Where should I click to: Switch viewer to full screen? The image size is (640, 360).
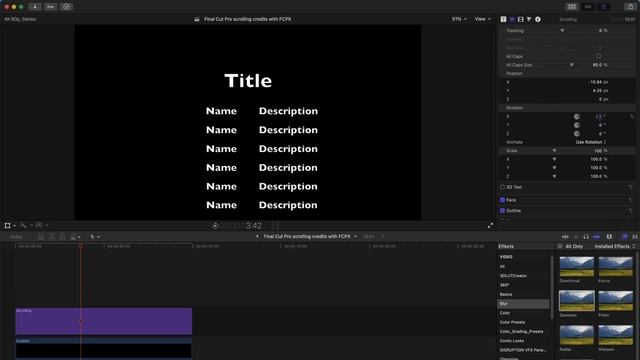click(x=490, y=225)
